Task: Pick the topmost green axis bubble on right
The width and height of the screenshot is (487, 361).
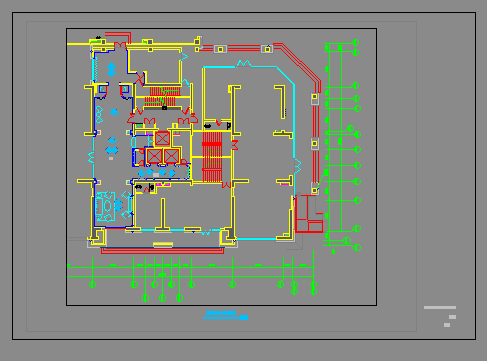Action: tap(356, 42)
